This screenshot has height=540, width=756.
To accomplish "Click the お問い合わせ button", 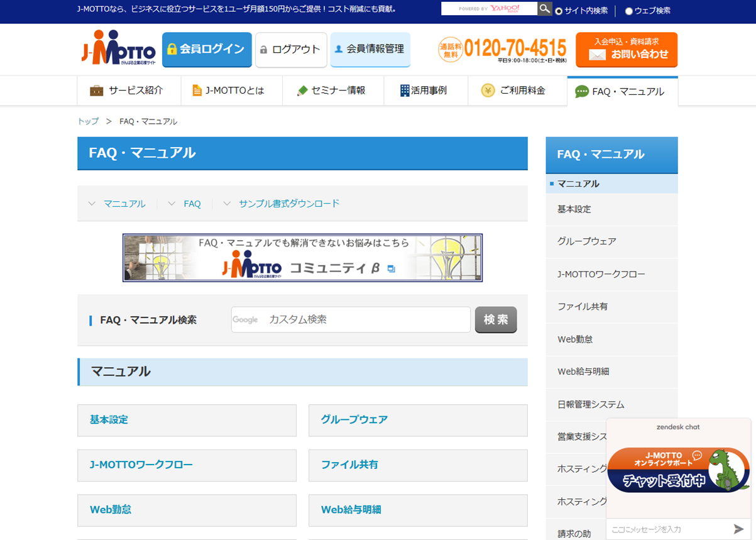I will click(x=627, y=50).
